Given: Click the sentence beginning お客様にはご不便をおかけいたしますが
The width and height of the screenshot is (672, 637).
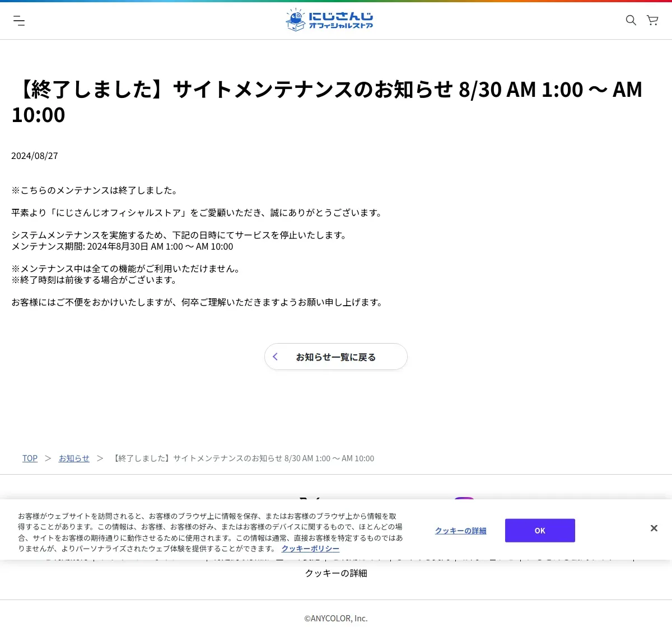Looking at the screenshot, I should pyautogui.click(x=198, y=302).
